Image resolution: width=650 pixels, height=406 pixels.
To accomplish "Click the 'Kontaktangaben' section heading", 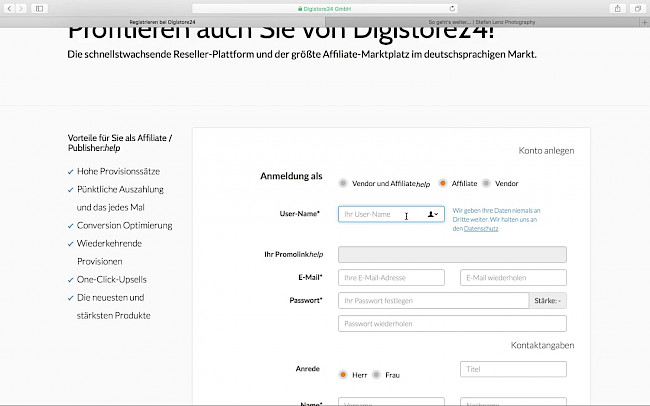I will 542,345.
